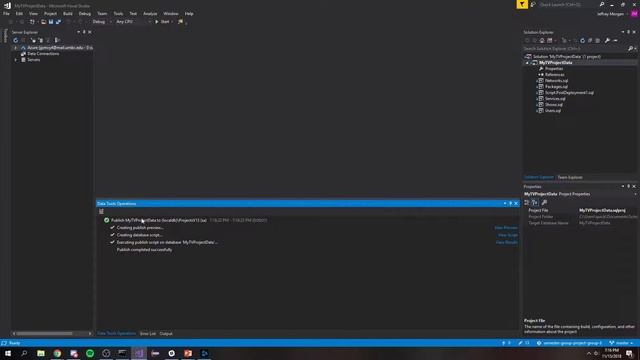Open Chrome from the Windows taskbar

57,353
